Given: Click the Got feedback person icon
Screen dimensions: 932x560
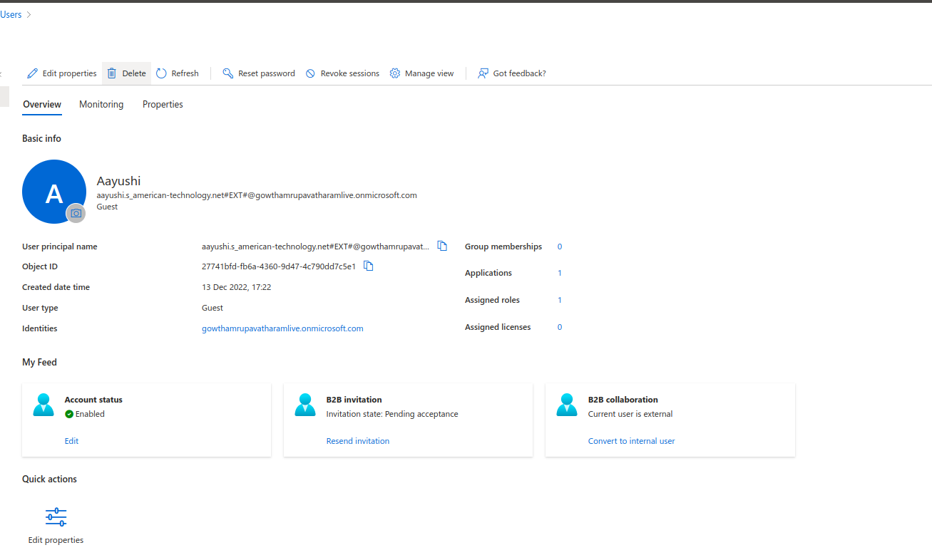Looking at the screenshot, I should click(483, 73).
